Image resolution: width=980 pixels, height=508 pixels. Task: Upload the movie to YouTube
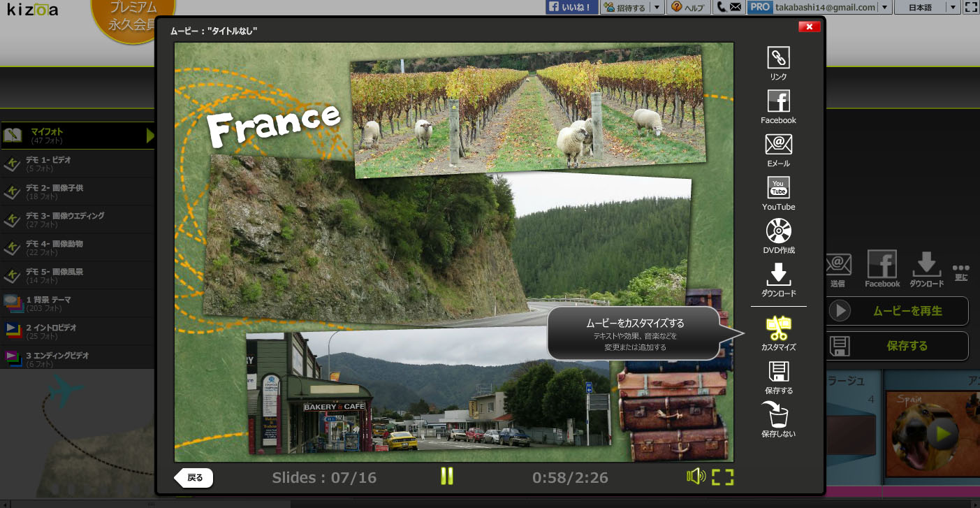[778, 188]
